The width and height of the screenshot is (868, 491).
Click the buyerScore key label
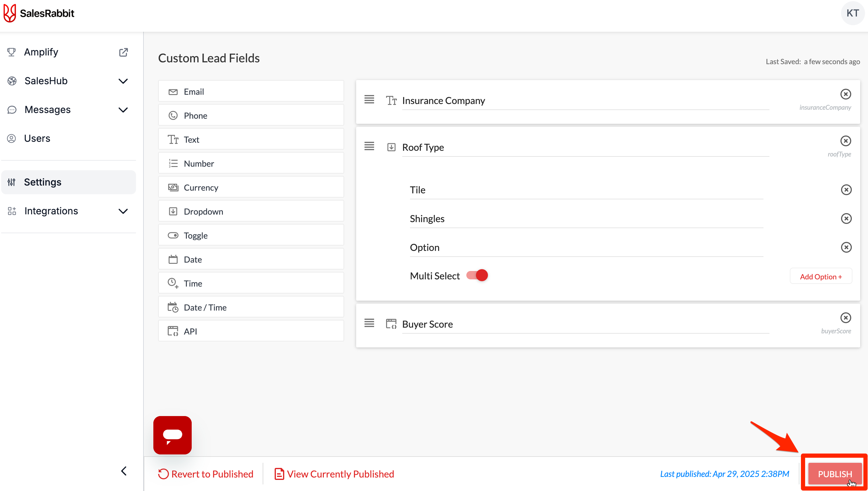[x=836, y=331]
